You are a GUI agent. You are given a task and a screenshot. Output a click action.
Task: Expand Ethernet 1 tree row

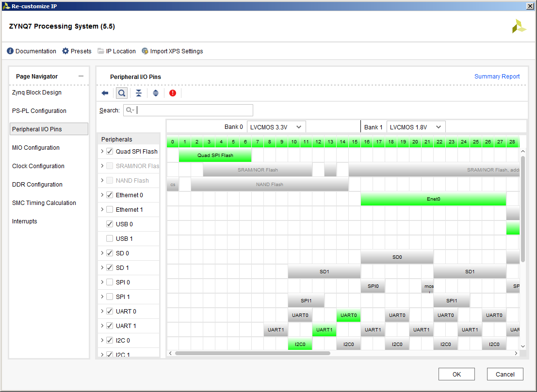[102, 209]
